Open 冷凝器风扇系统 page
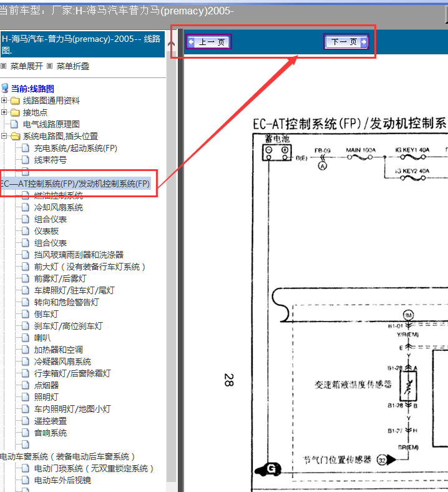The height and width of the screenshot is (492, 448). pos(62,362)
